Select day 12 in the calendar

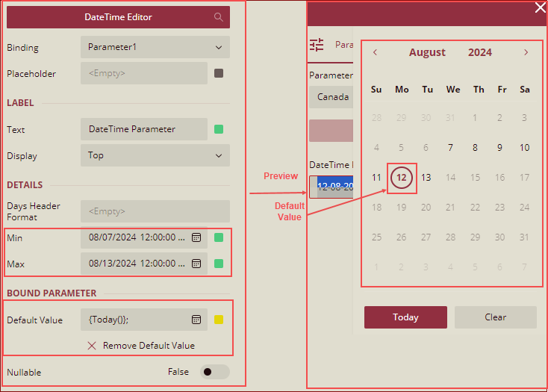(401, 178)
